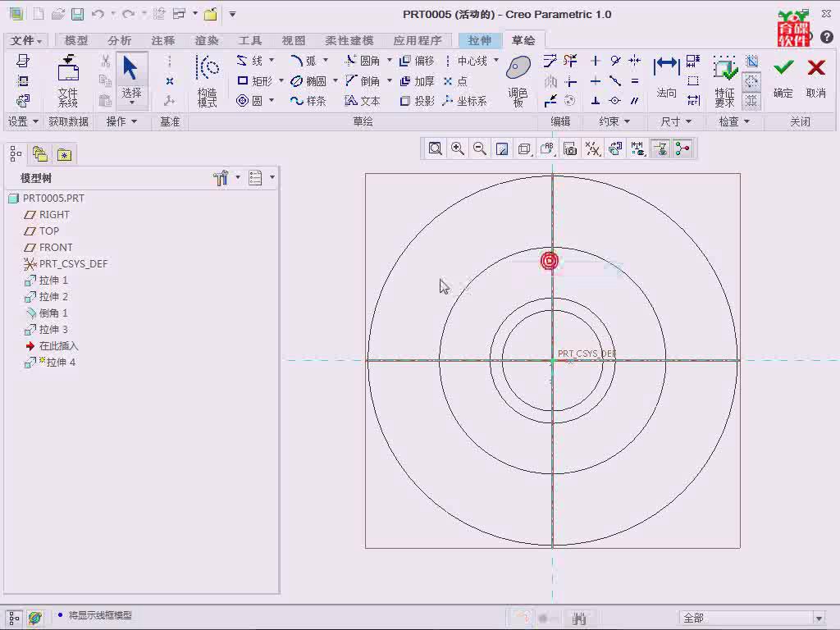
Task: Toggle overlapping geometry check
Action: [x=751, y=61]
